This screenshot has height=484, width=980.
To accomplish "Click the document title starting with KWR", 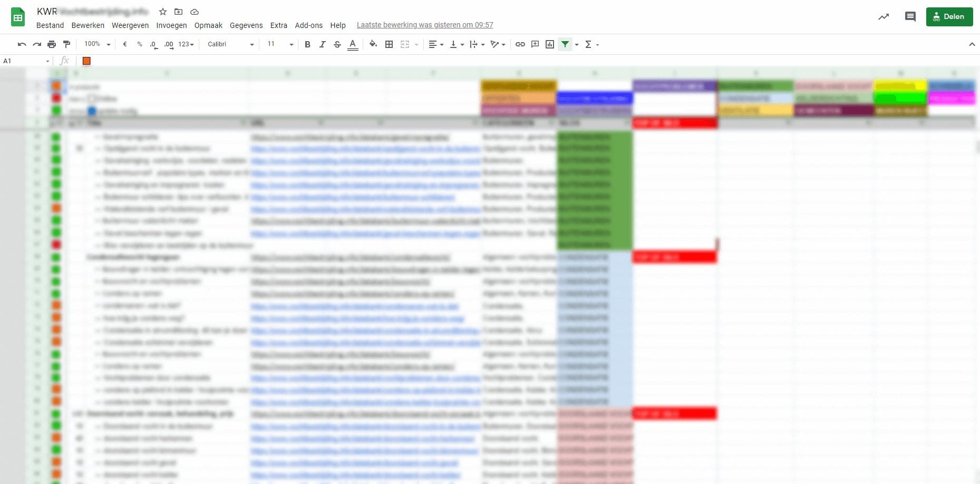I will pyautogui.click(x=93, y=12).
